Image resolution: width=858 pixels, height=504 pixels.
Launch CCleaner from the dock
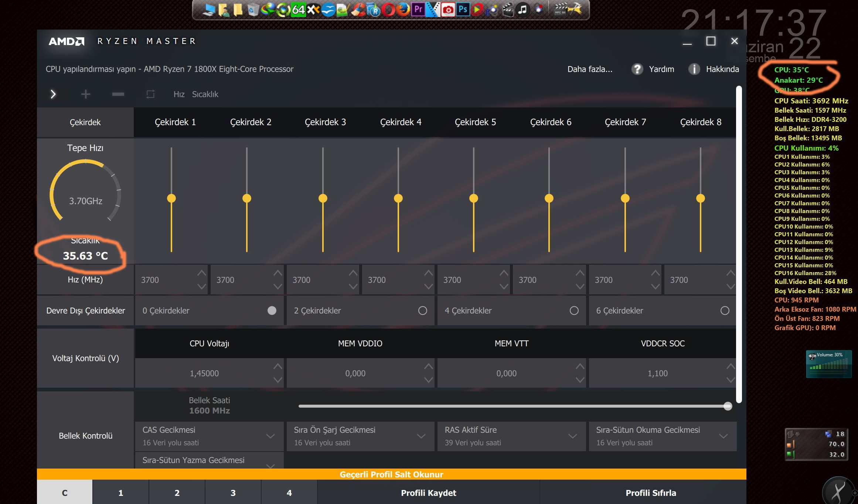point(358,10)
